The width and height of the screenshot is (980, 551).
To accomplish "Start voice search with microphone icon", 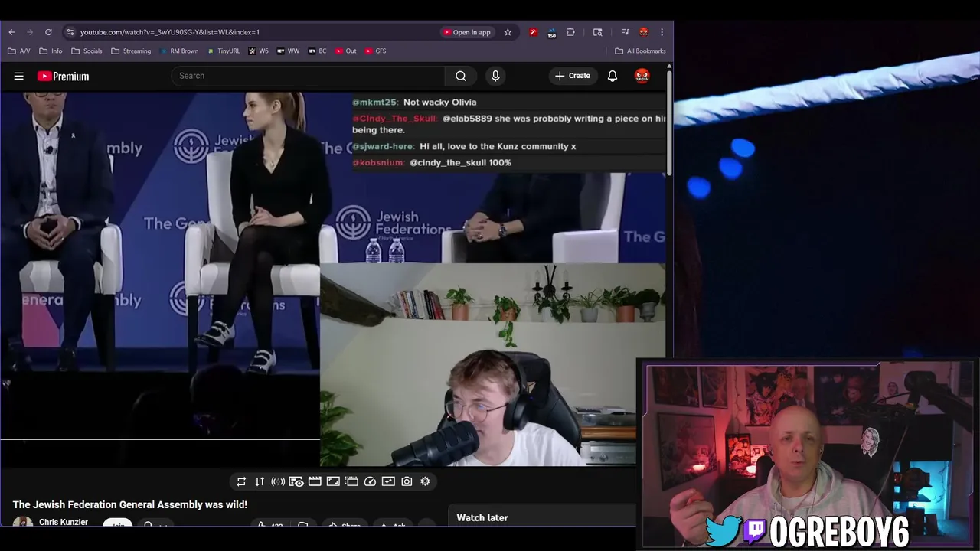I will (495, 76).
